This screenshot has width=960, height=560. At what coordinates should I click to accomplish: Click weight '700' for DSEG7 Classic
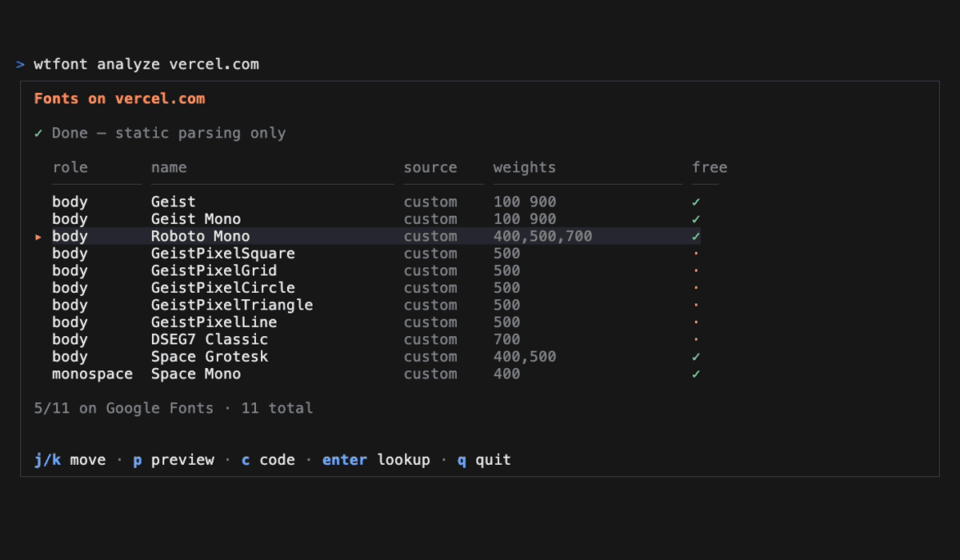506,339
